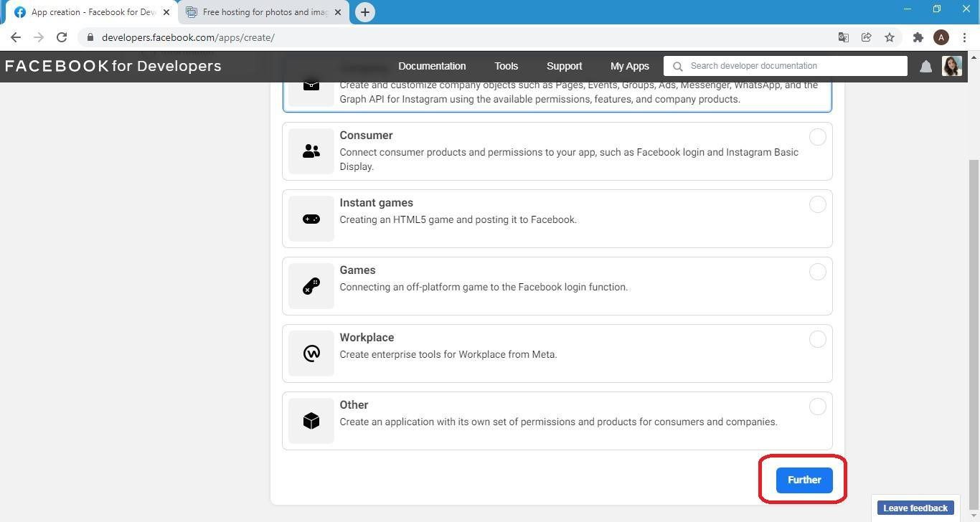Select the Other radio button
This screenshot has width=980, height=522.
point(817,407)
